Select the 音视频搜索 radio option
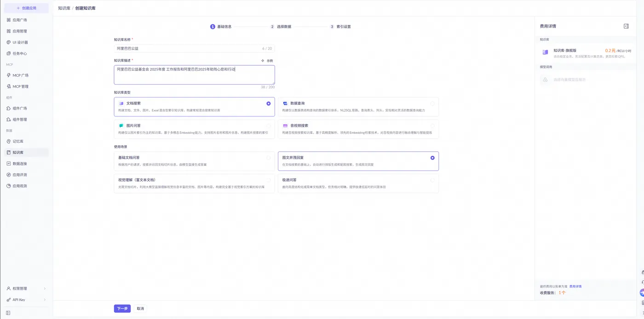The image size is (644, 319). click(432, 125)
